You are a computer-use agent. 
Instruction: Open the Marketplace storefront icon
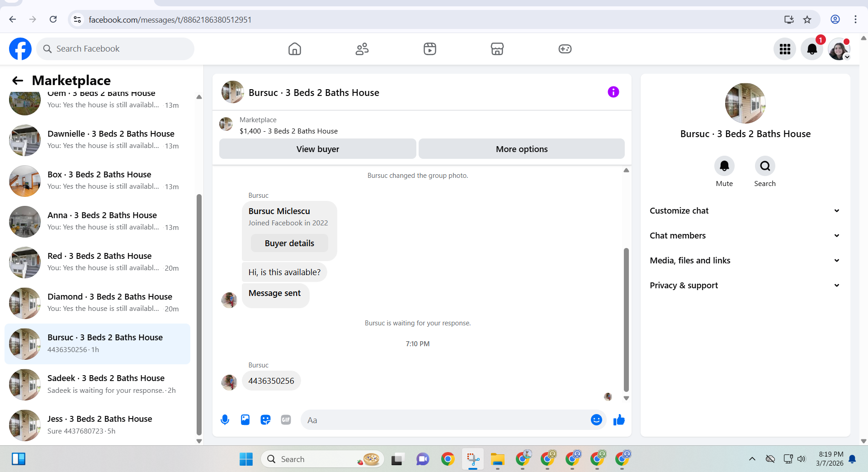coord(497,49)
